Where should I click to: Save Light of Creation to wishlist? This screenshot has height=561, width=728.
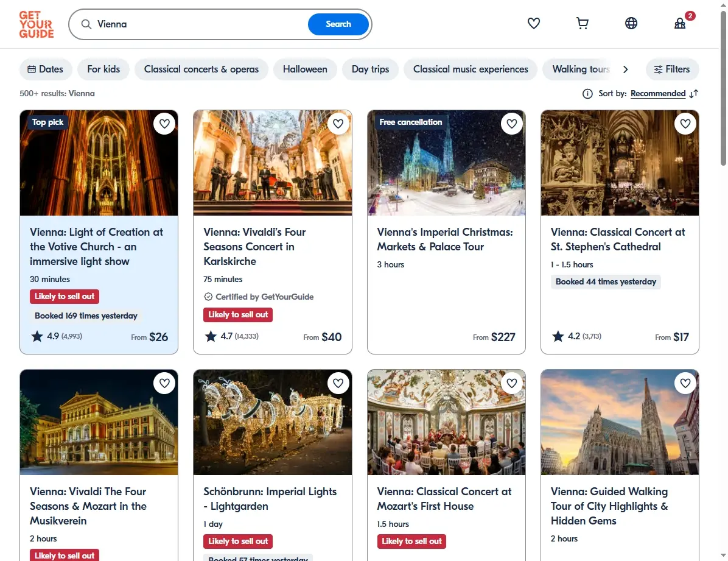click(x=164, y=124)
